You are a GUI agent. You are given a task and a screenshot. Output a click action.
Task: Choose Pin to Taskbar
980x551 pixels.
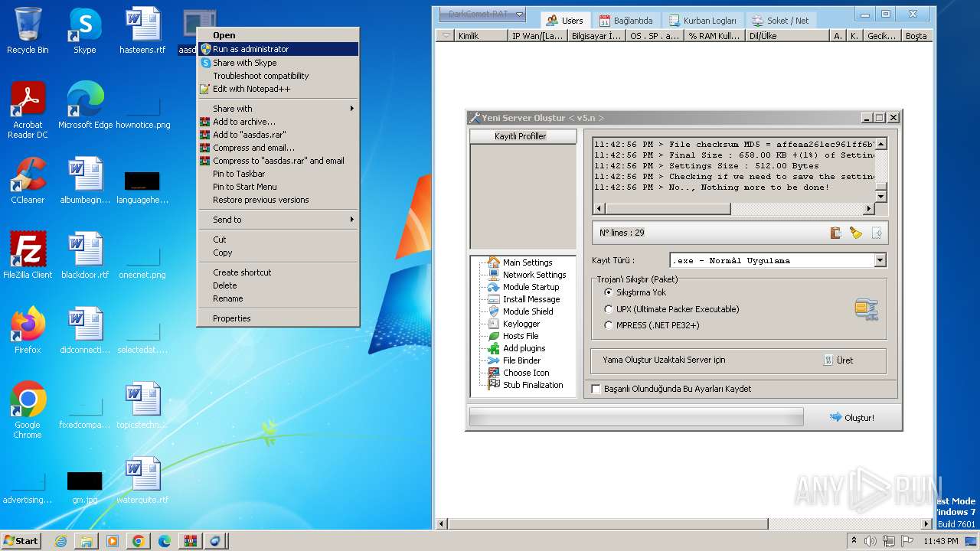coord(279,174)
